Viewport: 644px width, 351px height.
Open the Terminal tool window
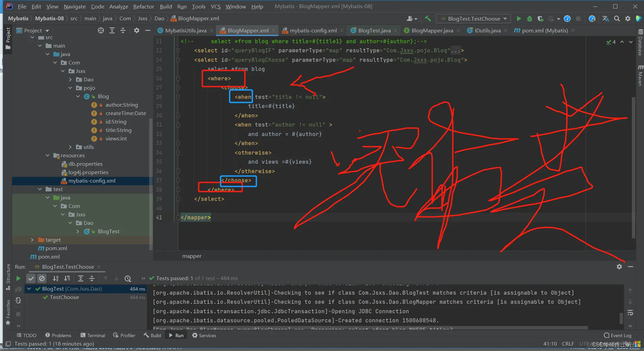click(93, 335)
